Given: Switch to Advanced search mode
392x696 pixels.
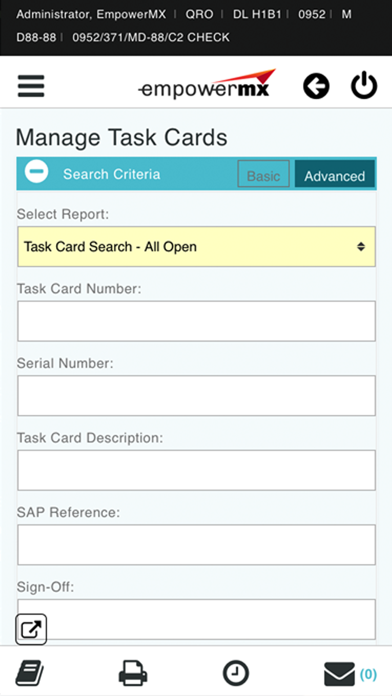Looking at the screenshot, I should pyautogui.click(x=335, y=175).
